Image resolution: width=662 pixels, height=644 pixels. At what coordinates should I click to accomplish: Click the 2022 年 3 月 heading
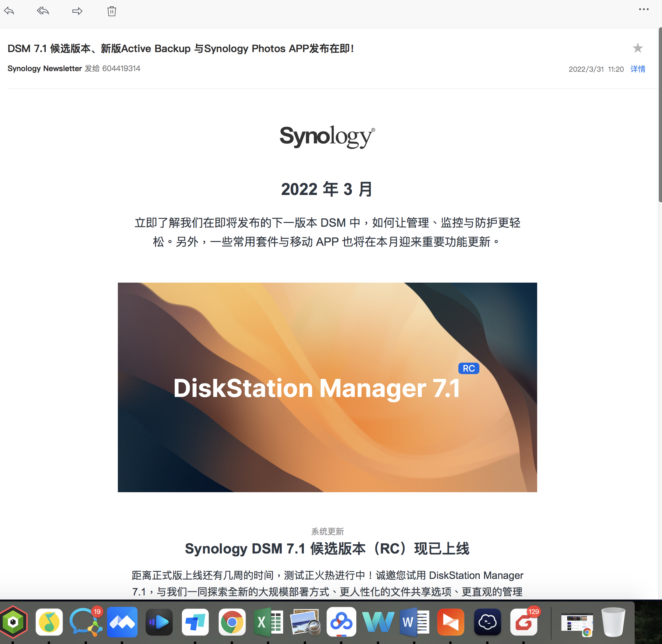coord(327,189)
